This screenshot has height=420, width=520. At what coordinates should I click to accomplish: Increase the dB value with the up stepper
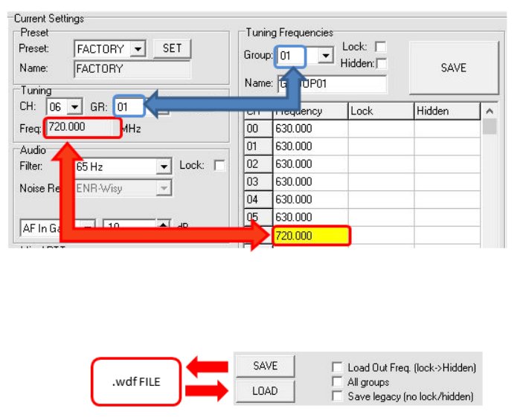(x=163, y=224)
